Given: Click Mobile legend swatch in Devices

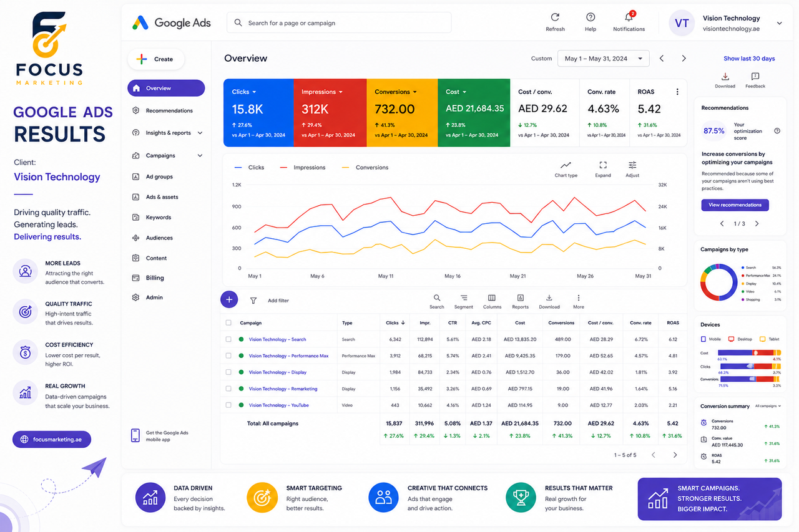Looking at the screenshot, I should (x=703, y=339).
